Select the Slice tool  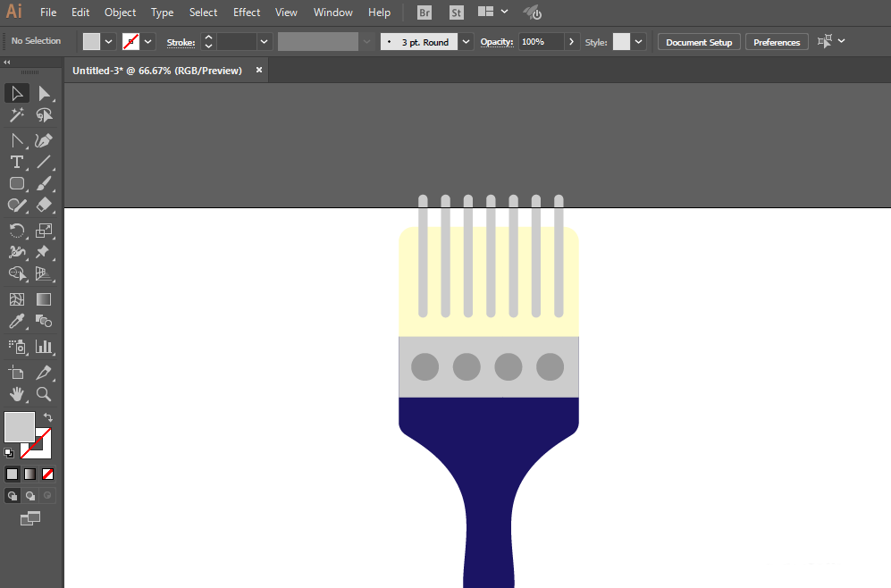click(44, 373)
